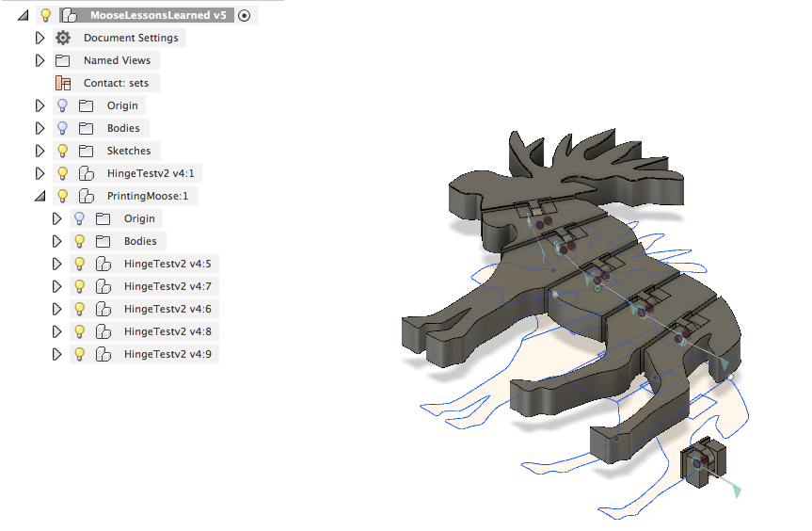Screen dimensions: 812x531
Task: Click the MooseLessonsLearned v5 component icon
Action: (69, 15)
